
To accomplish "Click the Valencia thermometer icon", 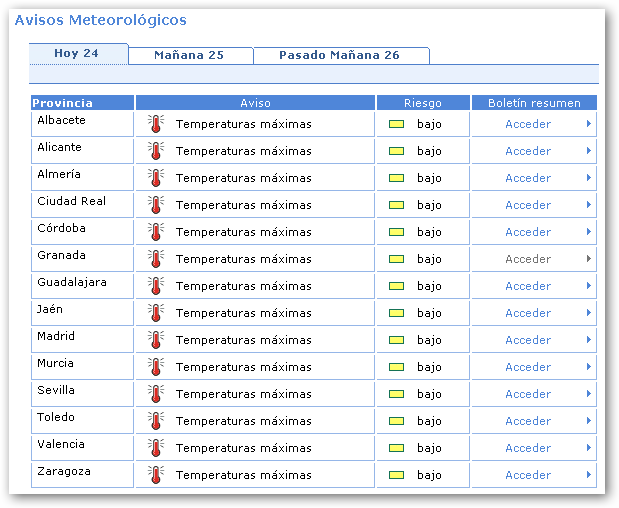I will (x=155, y=448).
